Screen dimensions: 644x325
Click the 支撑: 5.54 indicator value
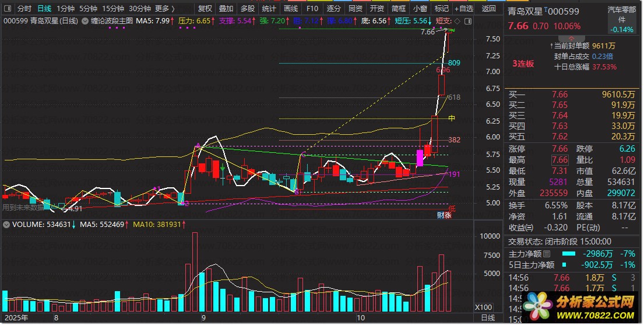[237, 21]
